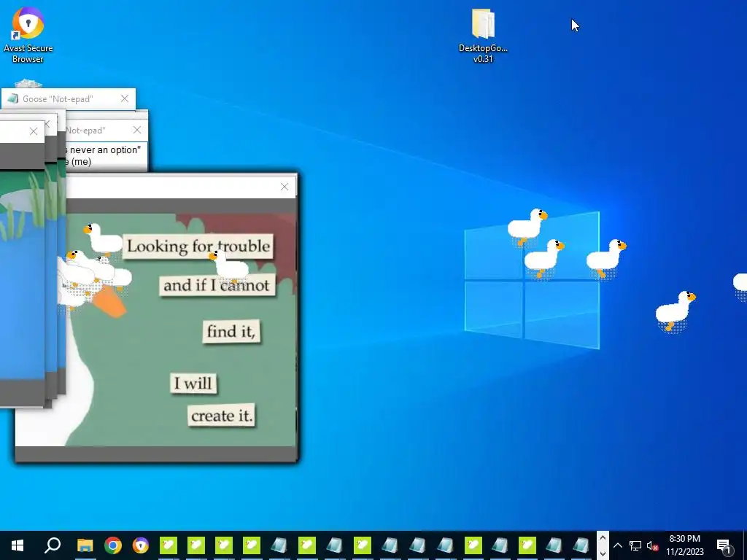Click 'never an option' text in Not-epad

(x=105, y=150)
